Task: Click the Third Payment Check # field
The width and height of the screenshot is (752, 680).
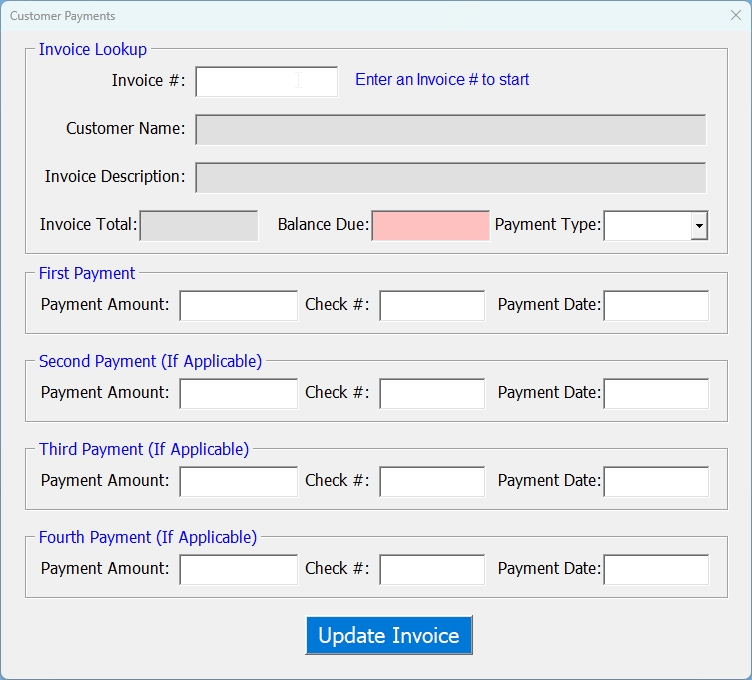Action: [x=432, y=482]
